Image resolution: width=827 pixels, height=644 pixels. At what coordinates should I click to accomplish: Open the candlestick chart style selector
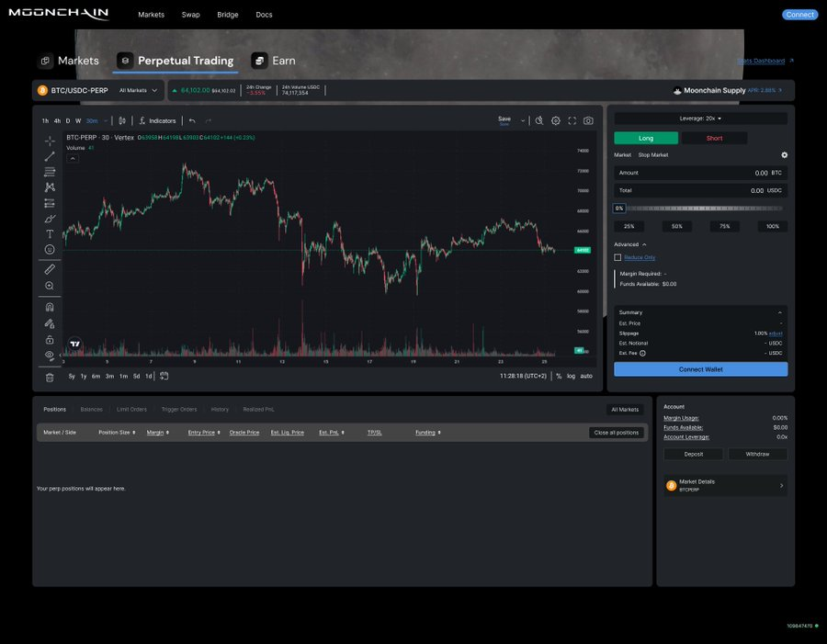tap(122, 120)
